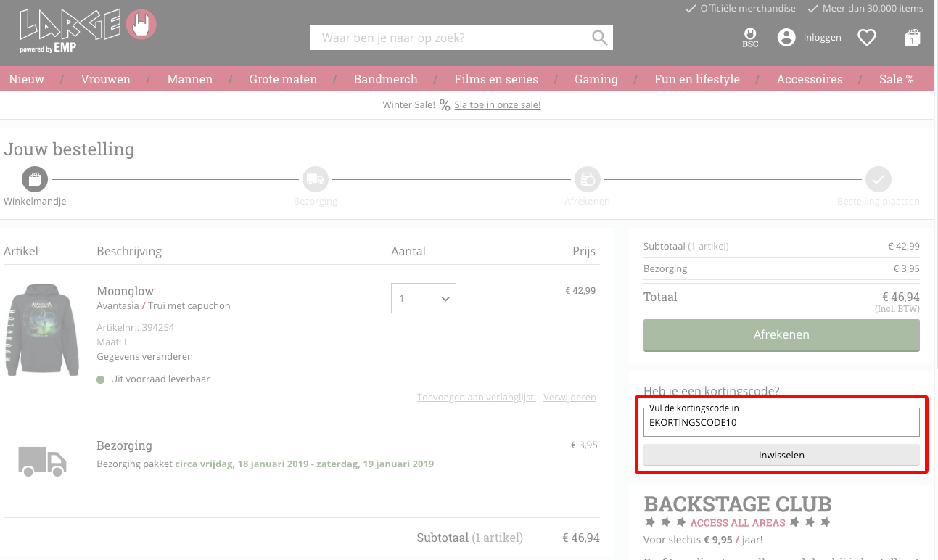
Task: Open the Nieuw menu
Action: click(27, 79)
